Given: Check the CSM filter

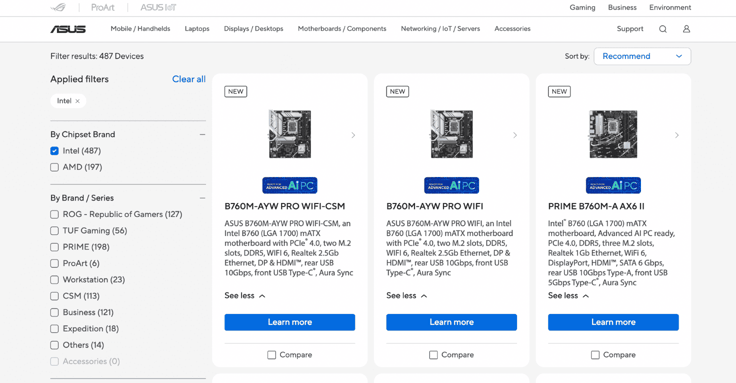Looking at the screenshot, I should click(54, 296).
